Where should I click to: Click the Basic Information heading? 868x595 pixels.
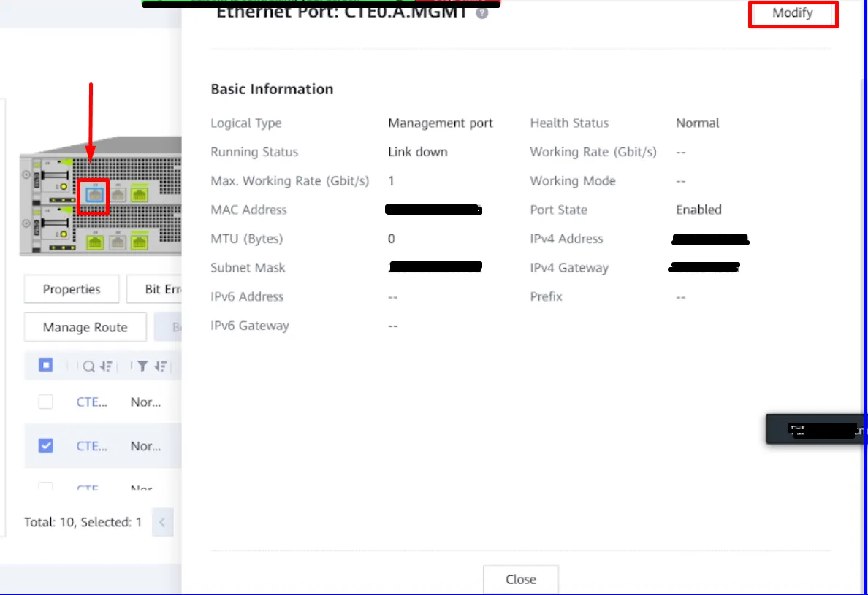272,89
